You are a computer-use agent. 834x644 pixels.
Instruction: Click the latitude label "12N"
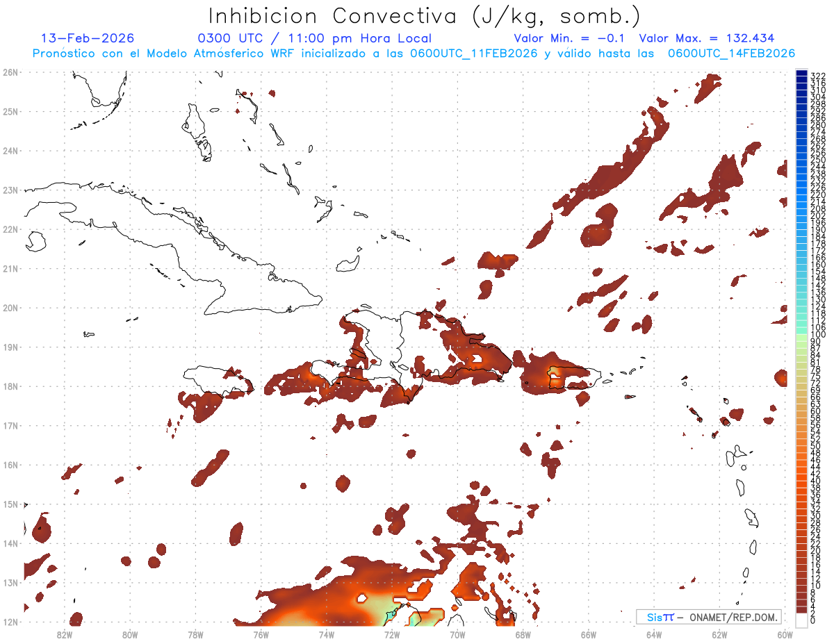pyautogui.click(x=10, y=622)
